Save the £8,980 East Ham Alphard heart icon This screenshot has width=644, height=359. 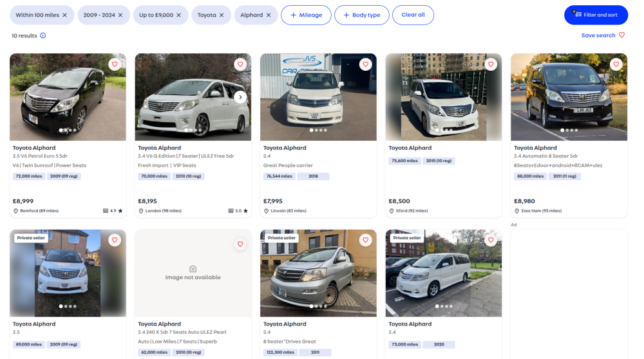click(x=616, y=64)
